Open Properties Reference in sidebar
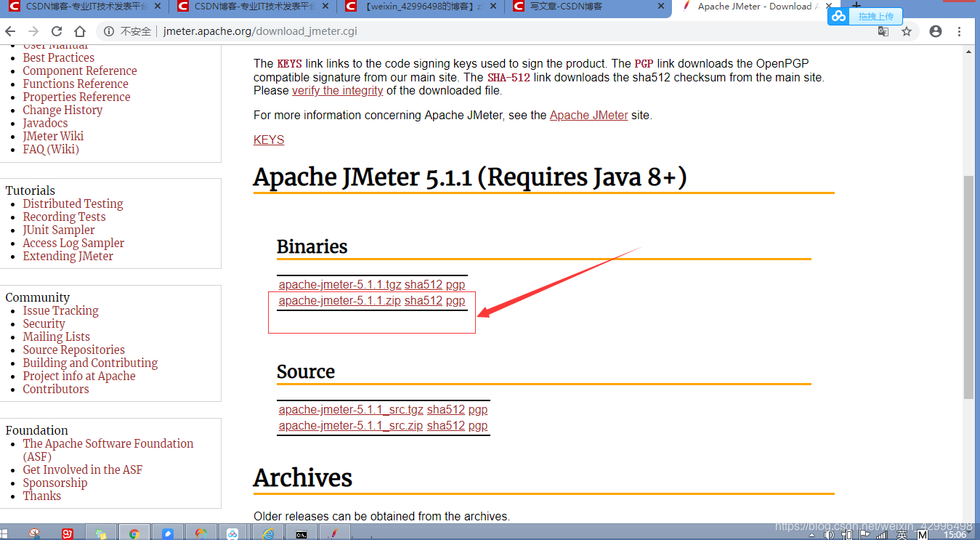Image resolution: width=980 pixels, height=540 pixels. [77, 97]
